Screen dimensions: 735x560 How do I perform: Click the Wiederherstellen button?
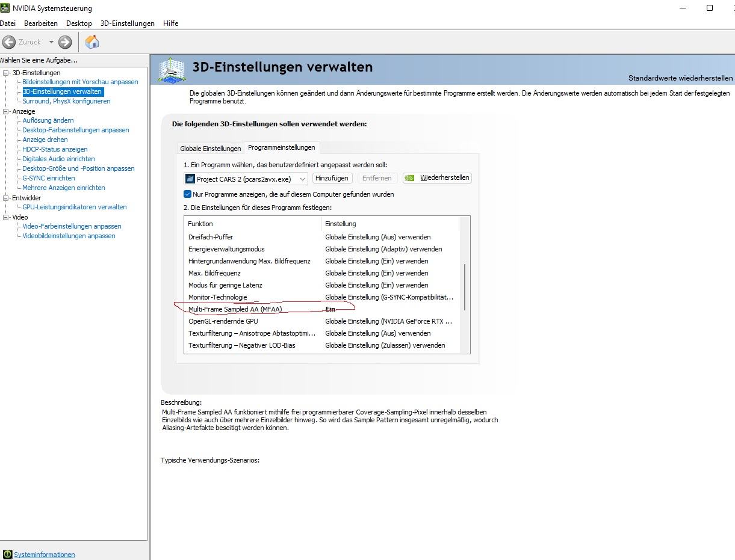pyautogui.click(x=437, y=178)
